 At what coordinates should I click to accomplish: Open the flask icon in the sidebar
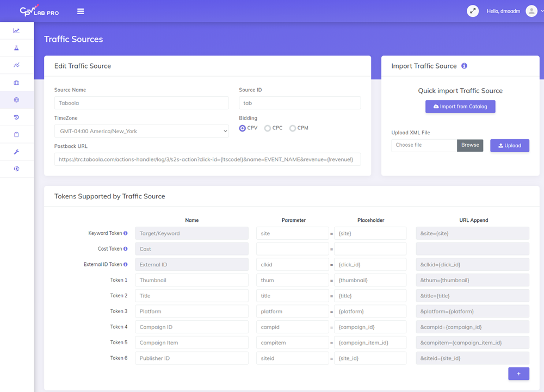[x=16, y=48]
